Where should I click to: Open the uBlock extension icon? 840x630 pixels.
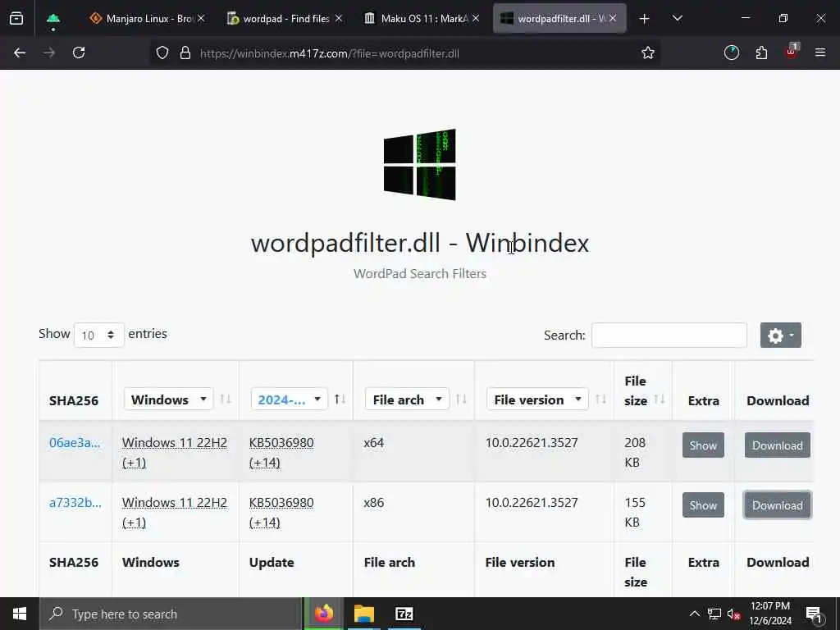(x=792, y=52)
